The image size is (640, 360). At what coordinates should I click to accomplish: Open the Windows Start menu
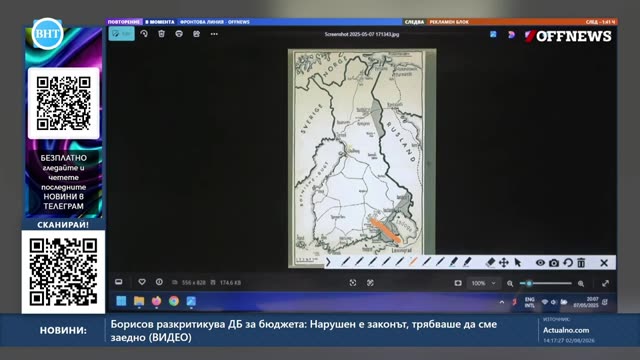click(121, 301)
